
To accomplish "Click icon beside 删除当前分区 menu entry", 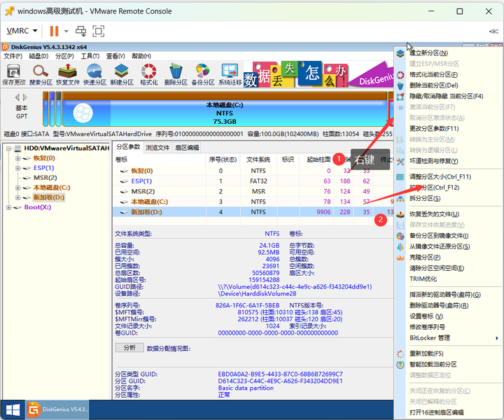I will [400, 86].
